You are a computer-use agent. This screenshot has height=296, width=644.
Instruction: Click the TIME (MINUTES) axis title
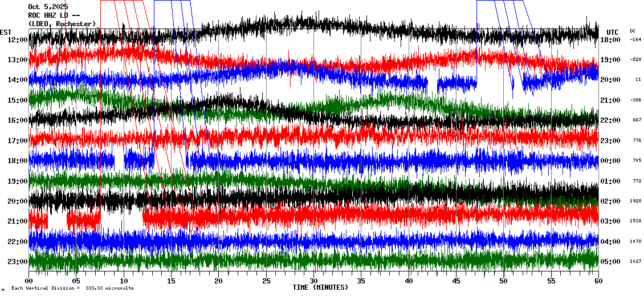tap(320, 287)
